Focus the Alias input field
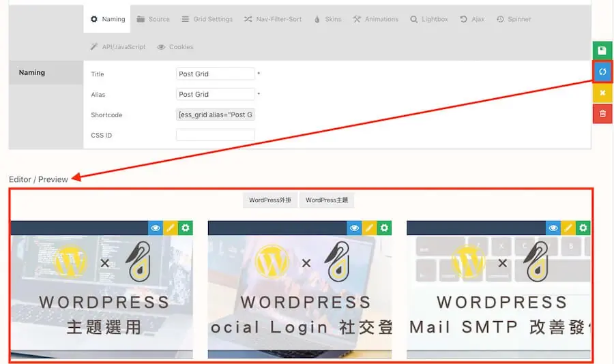Viewport: 614px width, 364px height. [x=216, y=94]
